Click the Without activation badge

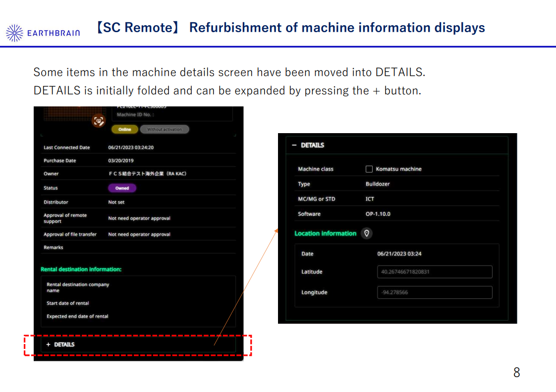165,130
